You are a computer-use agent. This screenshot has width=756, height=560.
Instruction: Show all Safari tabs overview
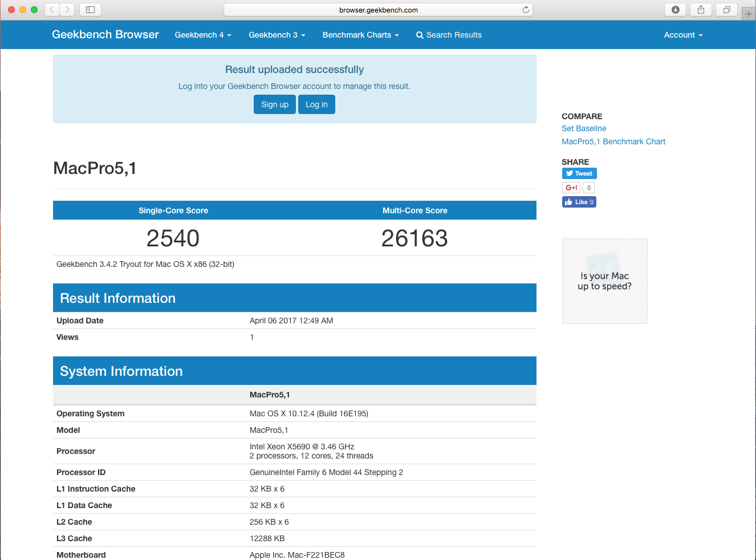pos(726,10)
